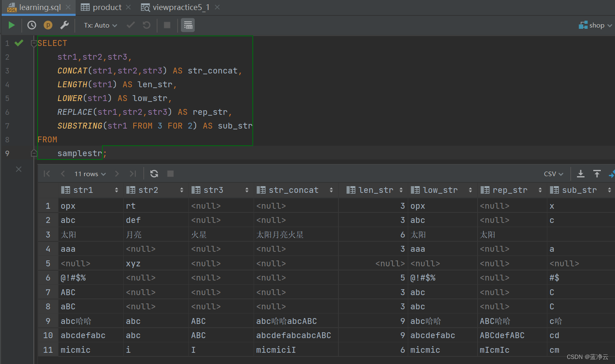Open query history clock icon
The width and height of the screenshot is (615, 364).
point(32,25)
